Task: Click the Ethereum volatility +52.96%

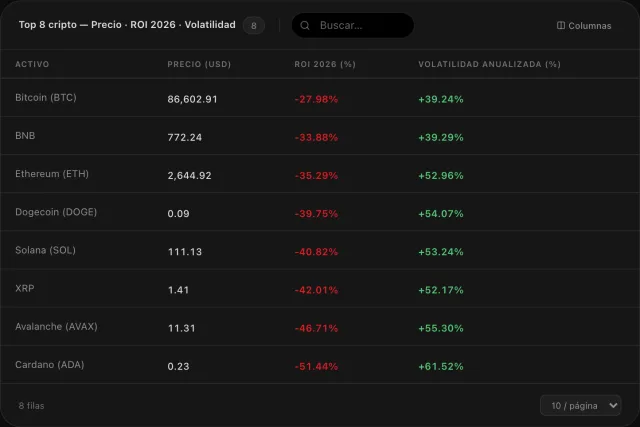Action: [x=441, y=176]
